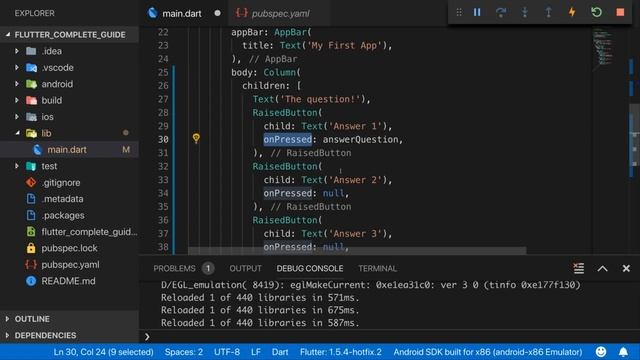Select device Android SDK built for x86
The image size is (640, 360).
point(488,351)
